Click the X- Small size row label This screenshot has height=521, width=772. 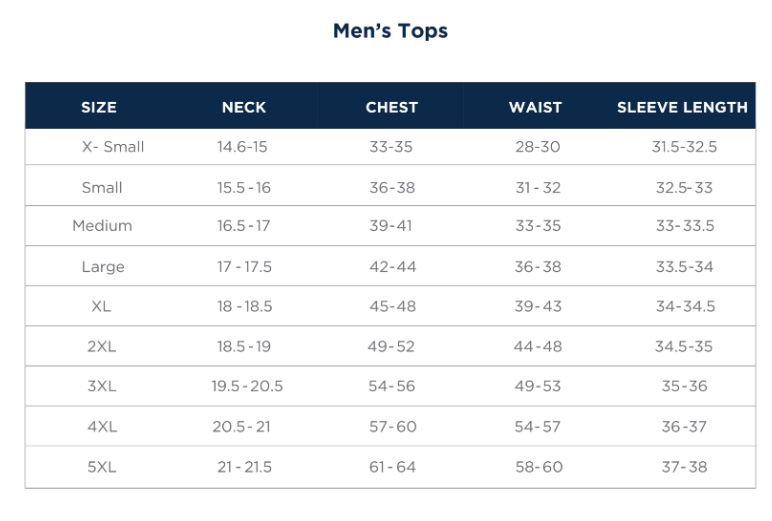pyautogui.click(x=113, y=147)
